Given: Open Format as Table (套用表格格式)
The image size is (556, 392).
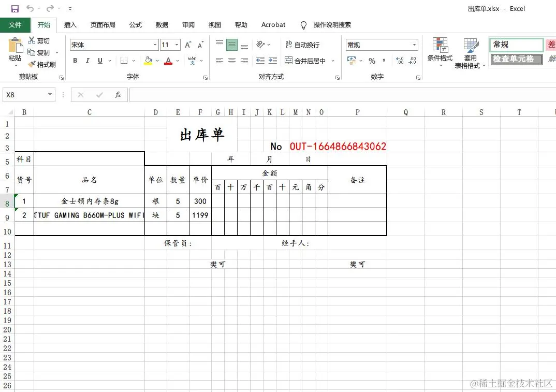Looking at the screenshot, I should [x=470, y=53].
